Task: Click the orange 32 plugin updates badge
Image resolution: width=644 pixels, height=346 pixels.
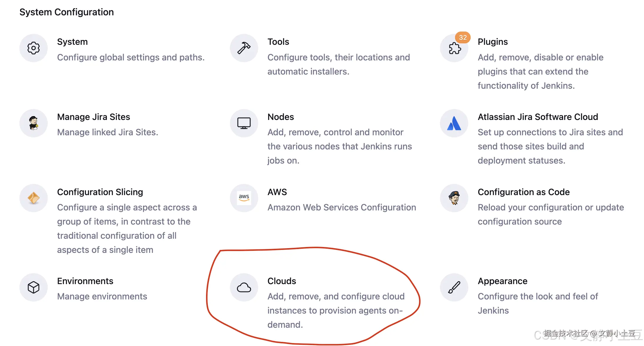Action: pyautogui.click(x=463, y=37)
